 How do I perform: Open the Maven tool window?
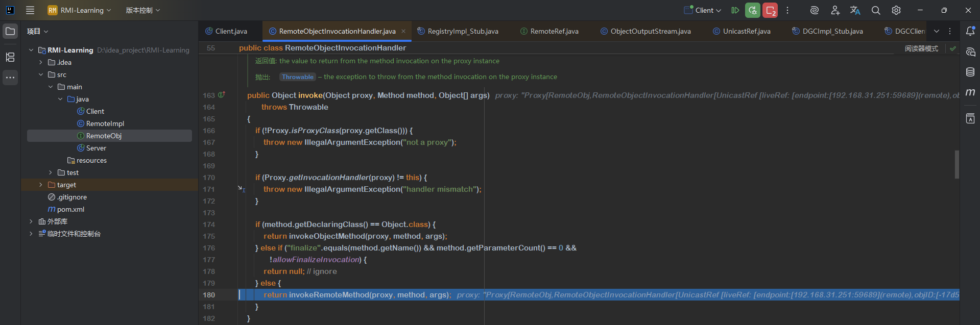tap(970, 92)
